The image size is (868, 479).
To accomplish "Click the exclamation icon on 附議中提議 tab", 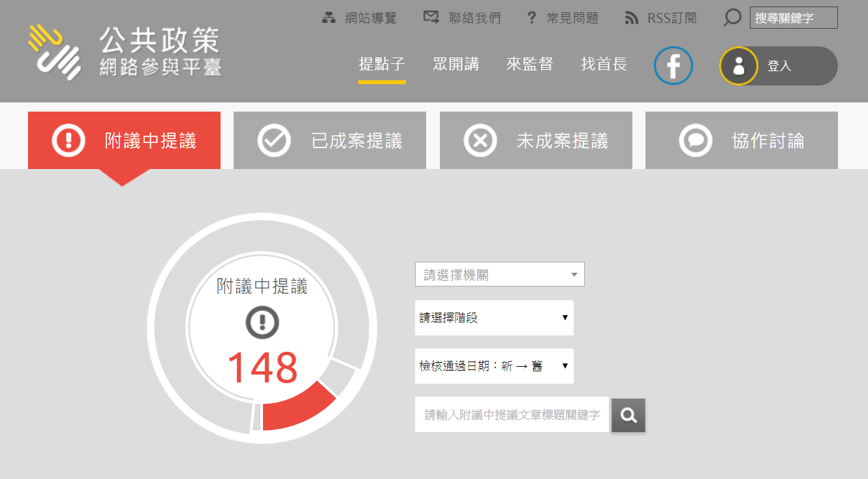I will pyautogui.click(x=69, y=140).
